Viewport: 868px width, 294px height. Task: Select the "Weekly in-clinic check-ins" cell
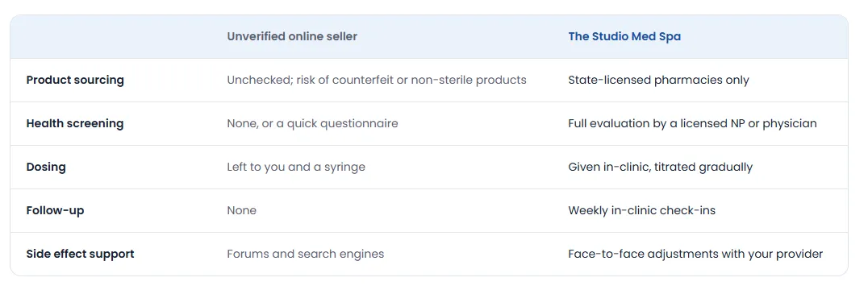641,210
